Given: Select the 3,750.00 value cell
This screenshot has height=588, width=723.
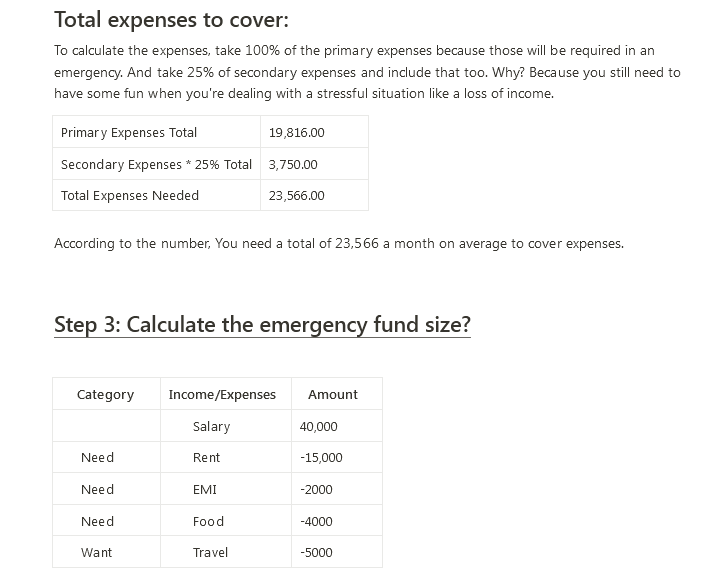Looking at the screenshot, I should pos(314,164).
